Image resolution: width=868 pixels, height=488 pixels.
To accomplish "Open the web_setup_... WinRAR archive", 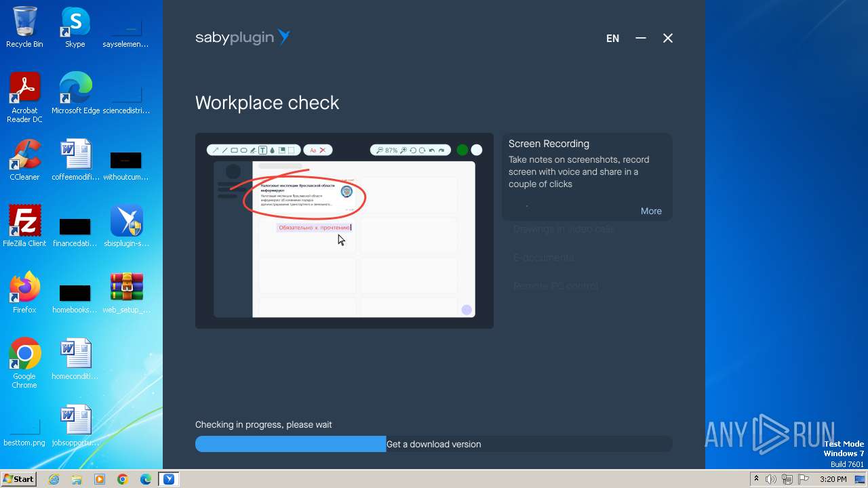I will click(126, 293).
